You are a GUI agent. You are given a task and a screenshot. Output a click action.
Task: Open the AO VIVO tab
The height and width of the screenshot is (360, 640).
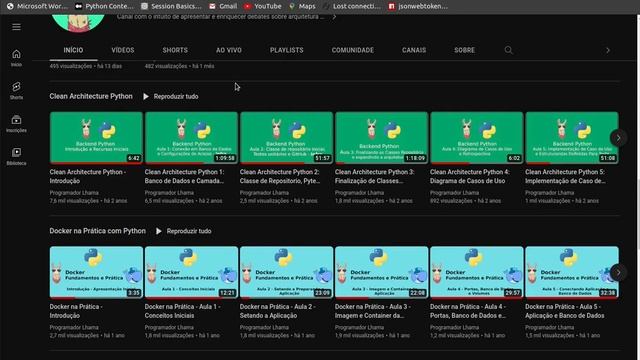click(229, 50)
